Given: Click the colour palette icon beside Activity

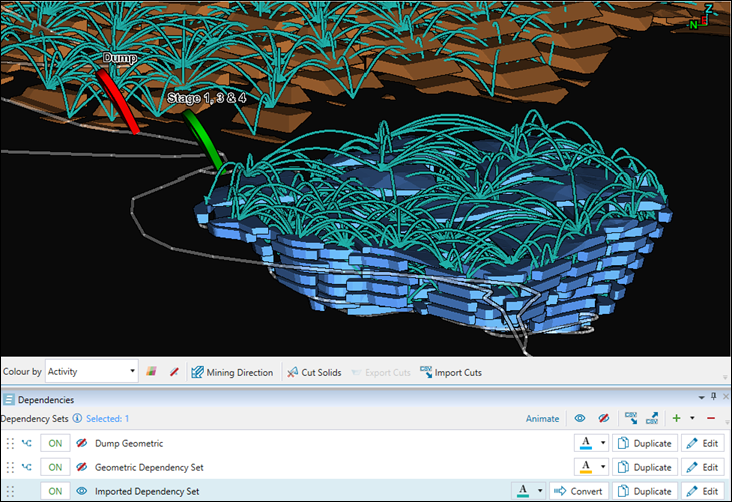Looking at the screenshot, I should point(153,372).
